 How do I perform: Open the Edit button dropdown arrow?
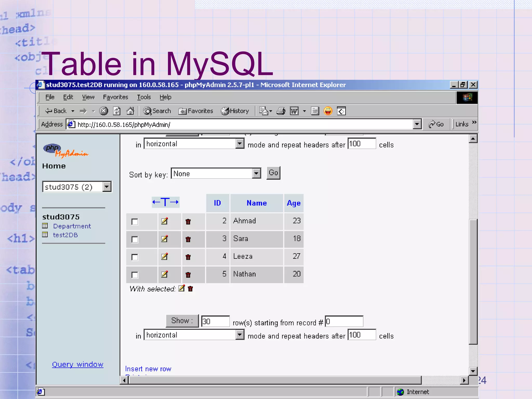coord(304,111)
